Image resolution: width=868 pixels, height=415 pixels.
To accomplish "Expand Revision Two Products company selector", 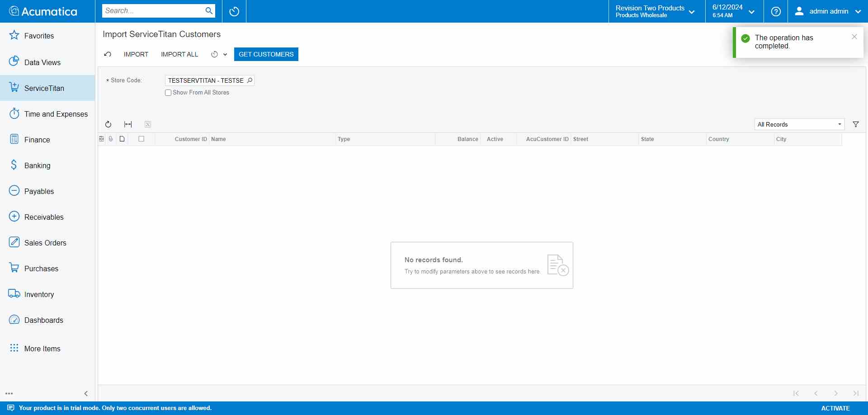I will (656, 11).
